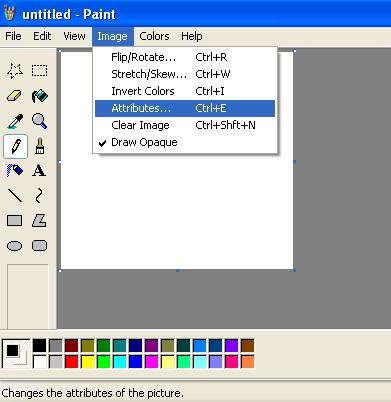
Task: Click the status bar text 'Changes the attributes of the picture.'
Action: pos(93,393)
